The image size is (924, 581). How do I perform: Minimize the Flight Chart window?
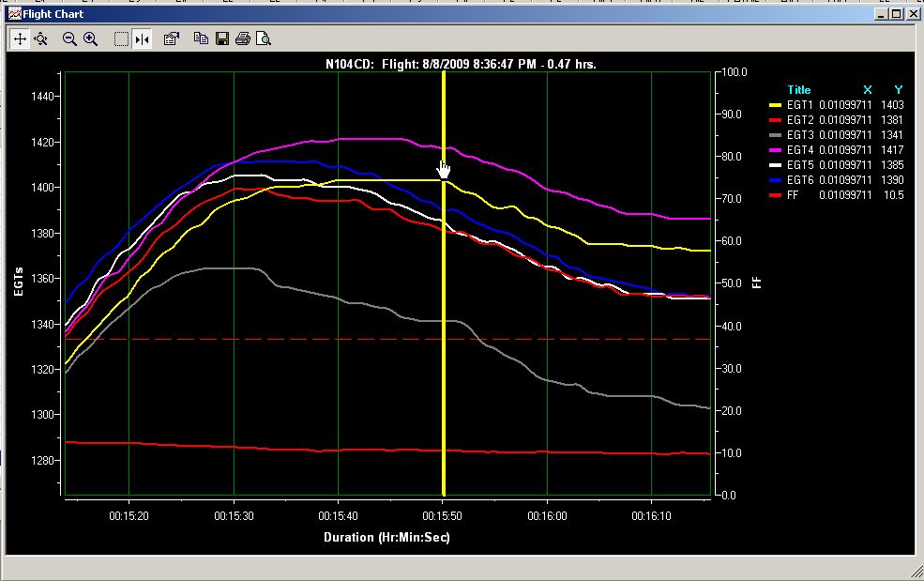click(881, 13)
